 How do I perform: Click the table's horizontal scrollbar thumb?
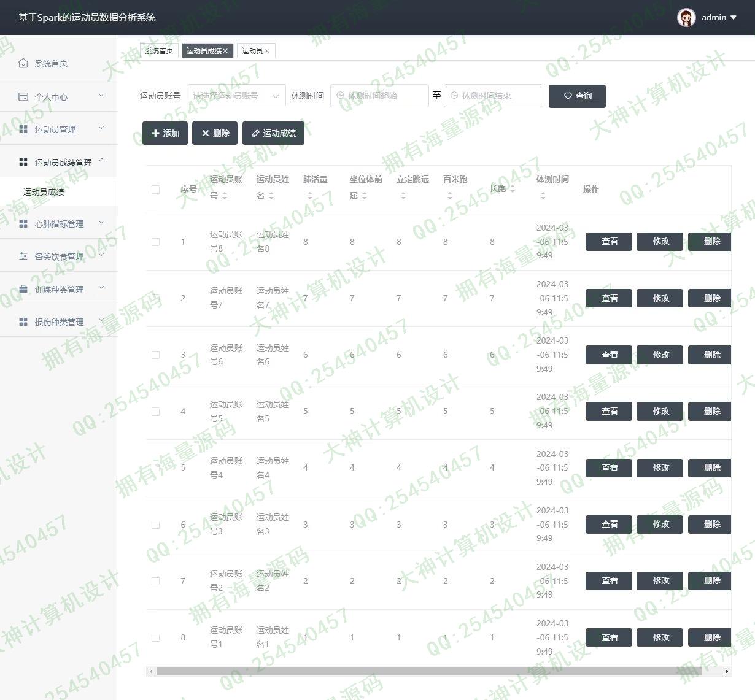point(430,672)
